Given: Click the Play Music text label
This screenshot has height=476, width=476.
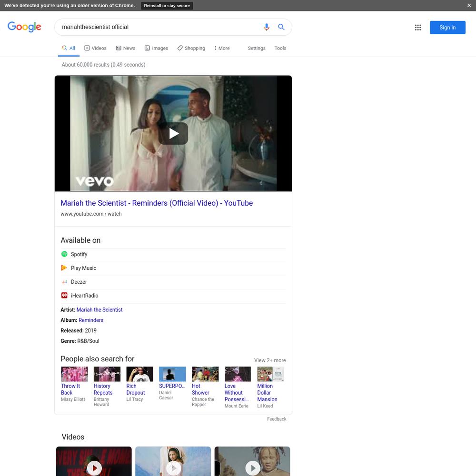Looking at the screenshot, I should (83, 268).
